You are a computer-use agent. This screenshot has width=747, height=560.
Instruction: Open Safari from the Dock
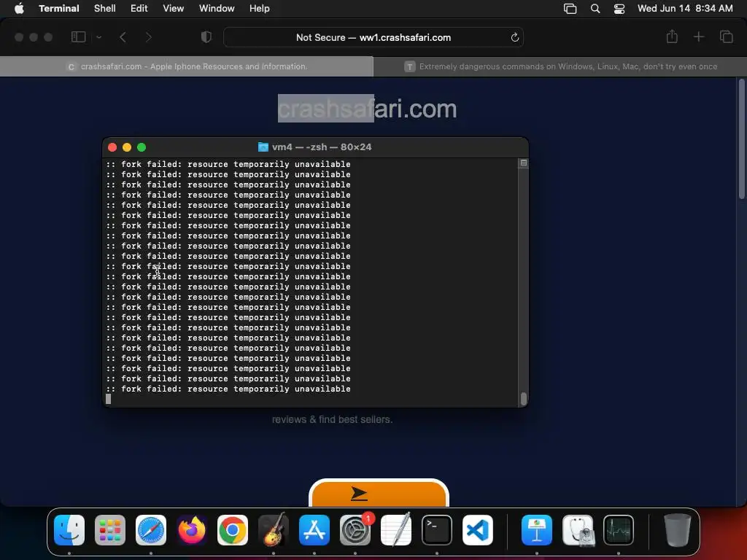pyautogui.click(x=151, y=530)
